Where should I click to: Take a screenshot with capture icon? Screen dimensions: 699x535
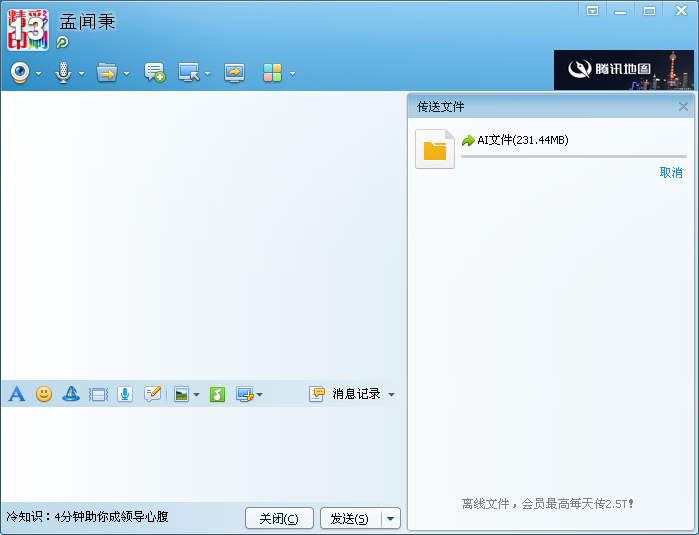[x=245, y=395]
